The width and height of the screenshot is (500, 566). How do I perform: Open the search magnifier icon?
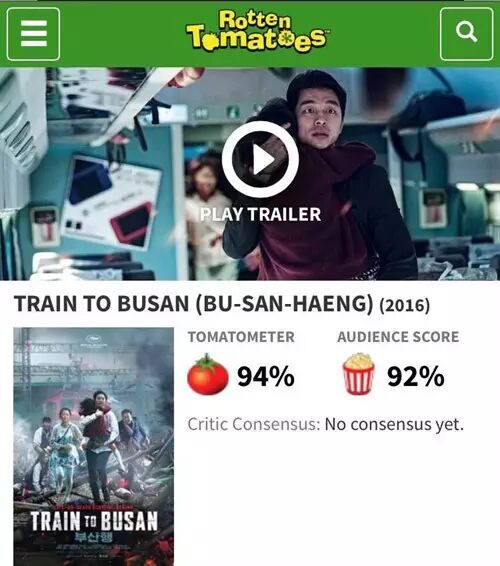tap(466, 34)
